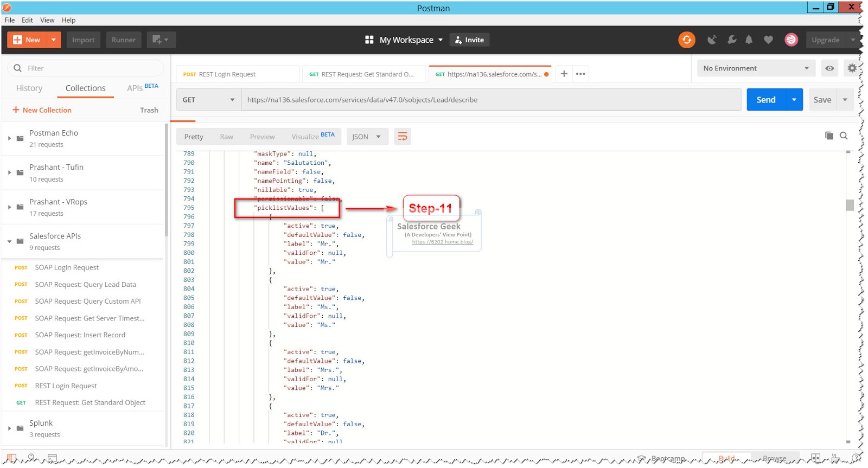The width and height of the screenshot is (868, 468).
Task: Open My Workspace dropdown
Action: 411,40
